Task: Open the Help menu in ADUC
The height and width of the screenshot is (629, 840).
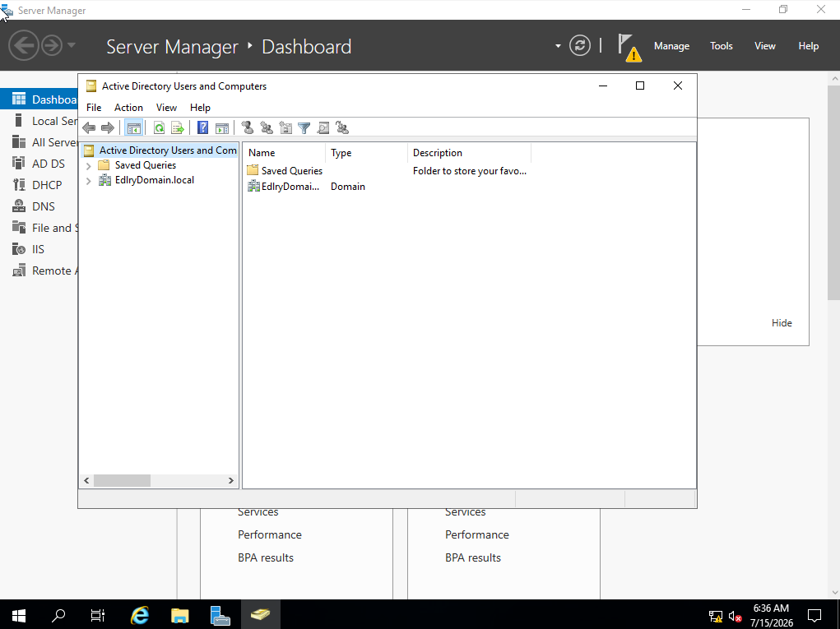Action: click(201, 108)
